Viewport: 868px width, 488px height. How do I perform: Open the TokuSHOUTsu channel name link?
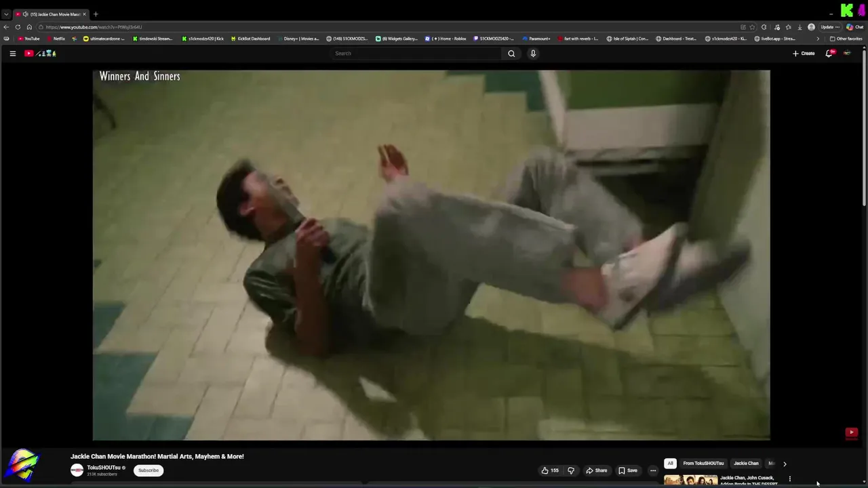point(104,468)
